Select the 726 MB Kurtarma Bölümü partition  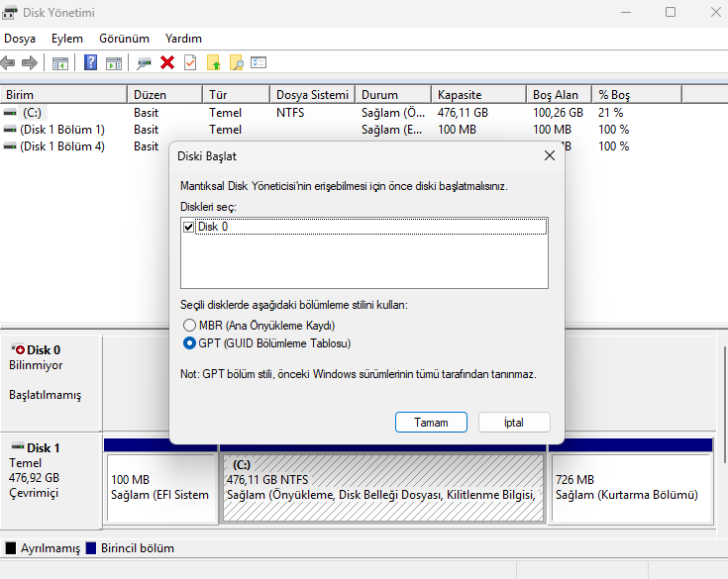[631, 488]
